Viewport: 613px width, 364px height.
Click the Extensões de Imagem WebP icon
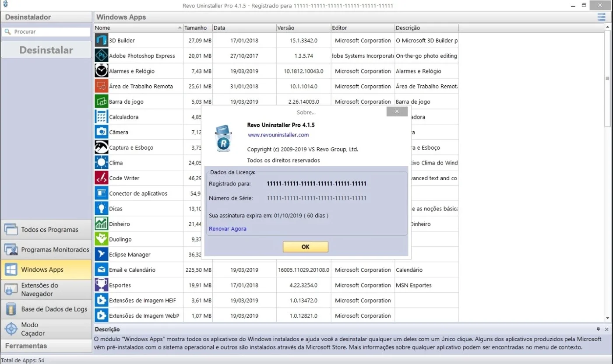click(x=102, y=316)
